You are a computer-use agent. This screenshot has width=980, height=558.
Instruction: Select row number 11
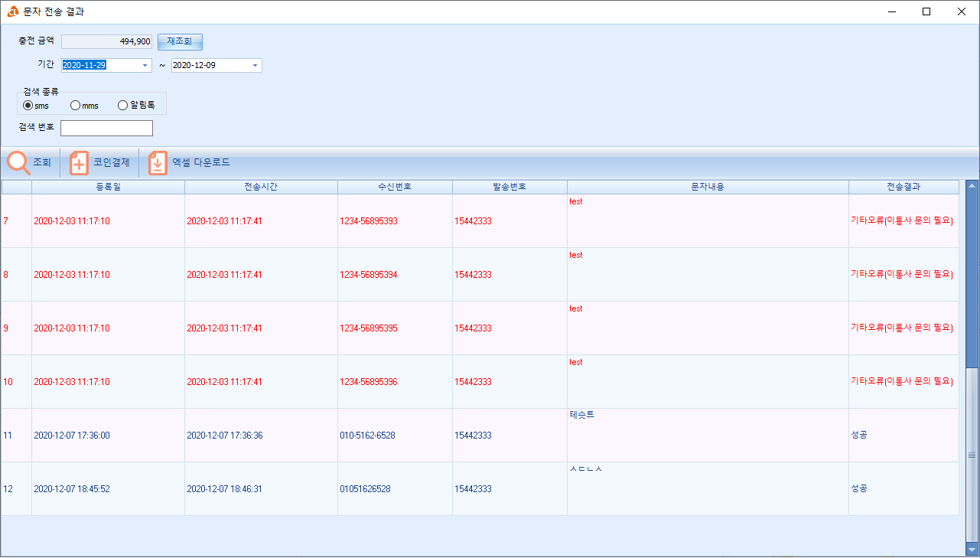tap(16, 436)
